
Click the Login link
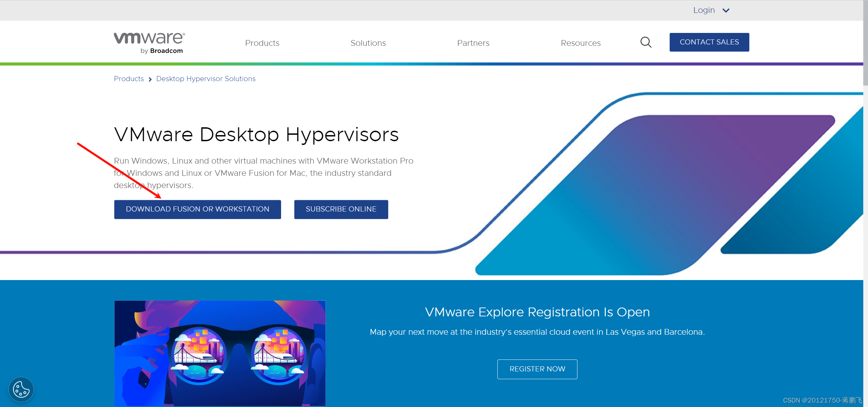[704, 10]
